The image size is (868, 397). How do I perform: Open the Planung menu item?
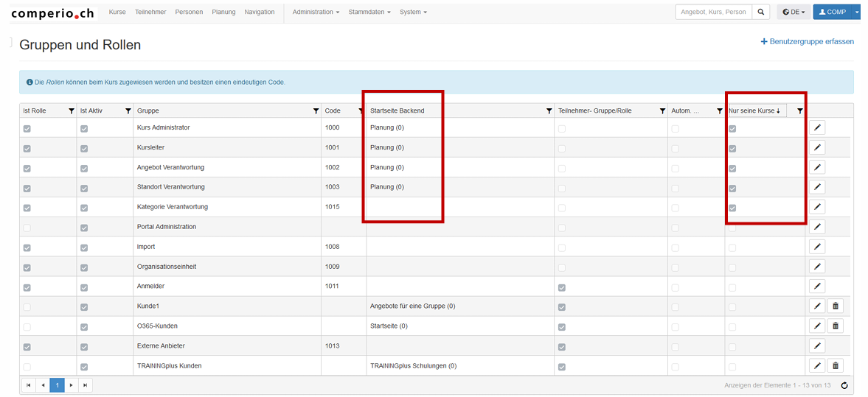click(x=223, y=12)
